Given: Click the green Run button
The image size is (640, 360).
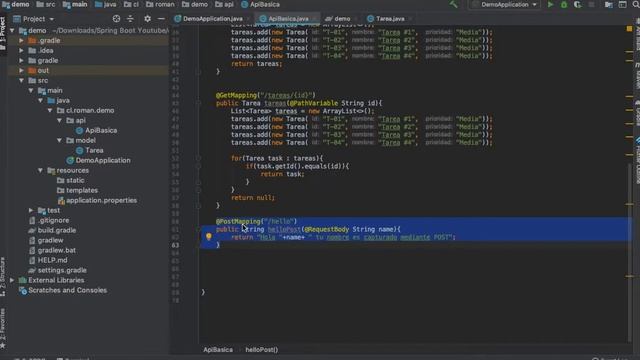Looking at the screenshot, I should (x=550, y=5).
